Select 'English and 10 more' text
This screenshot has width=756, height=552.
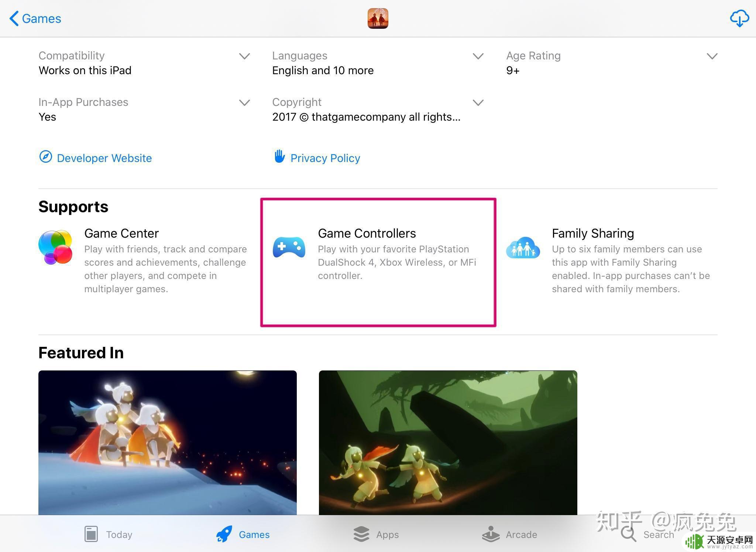pyautogui.click(x=323, y=70)
